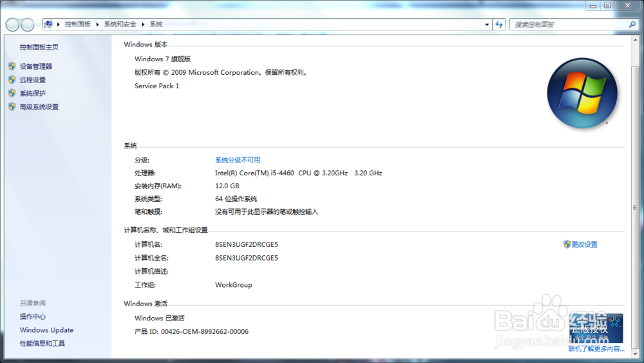Select 系统 in breadcrumb path
The image size is (644, 363).
pos(156,25)
